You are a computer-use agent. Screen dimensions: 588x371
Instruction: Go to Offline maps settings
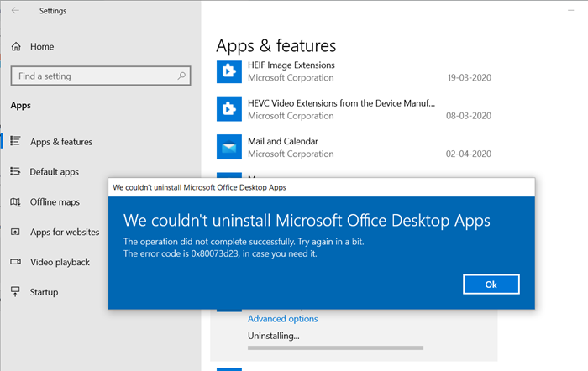point(55,202)
